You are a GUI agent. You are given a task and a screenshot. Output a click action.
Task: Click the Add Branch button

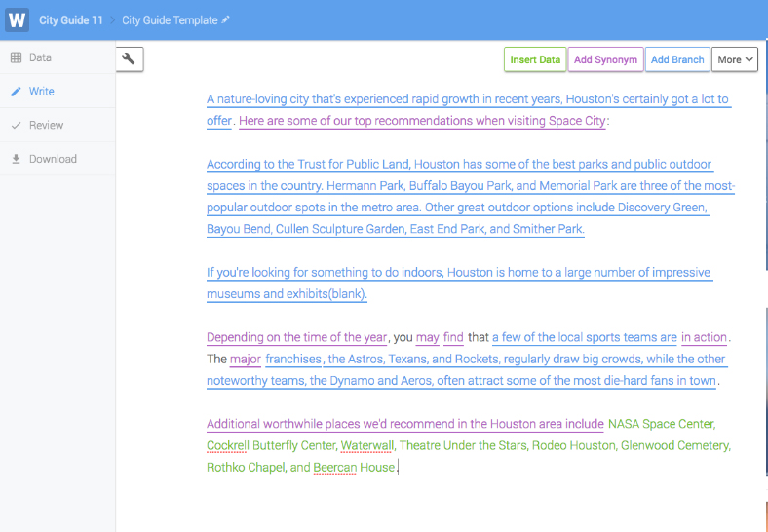click(676, 59)
